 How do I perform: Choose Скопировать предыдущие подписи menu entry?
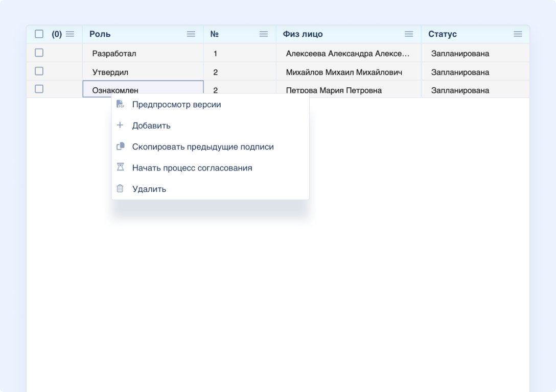tap(203, 147)
